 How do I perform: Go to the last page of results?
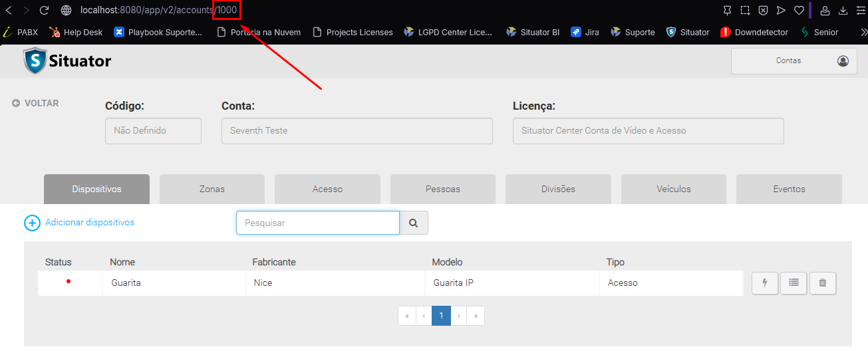click(476, 316)
